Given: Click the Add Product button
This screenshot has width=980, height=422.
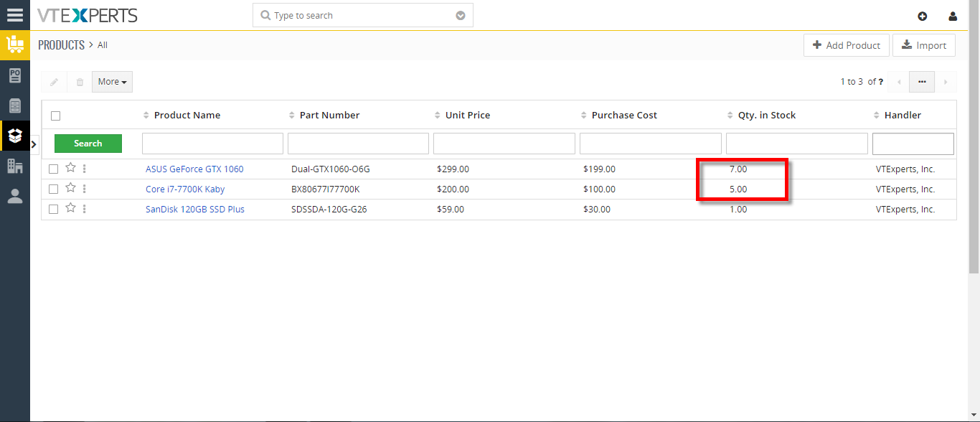Looking at the screenshot, I should (847, 45).
